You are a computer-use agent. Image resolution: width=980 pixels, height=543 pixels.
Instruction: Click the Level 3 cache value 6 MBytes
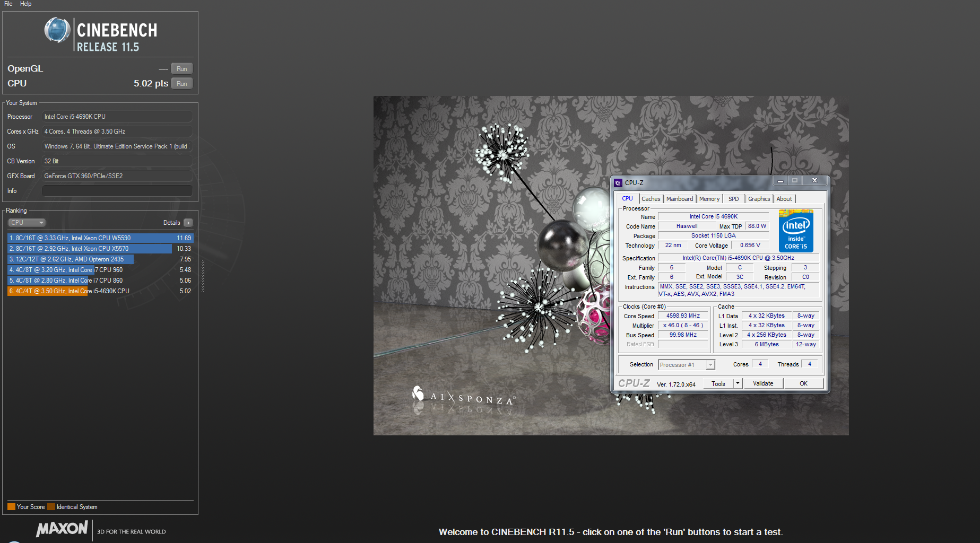click(x=767, y=345)
